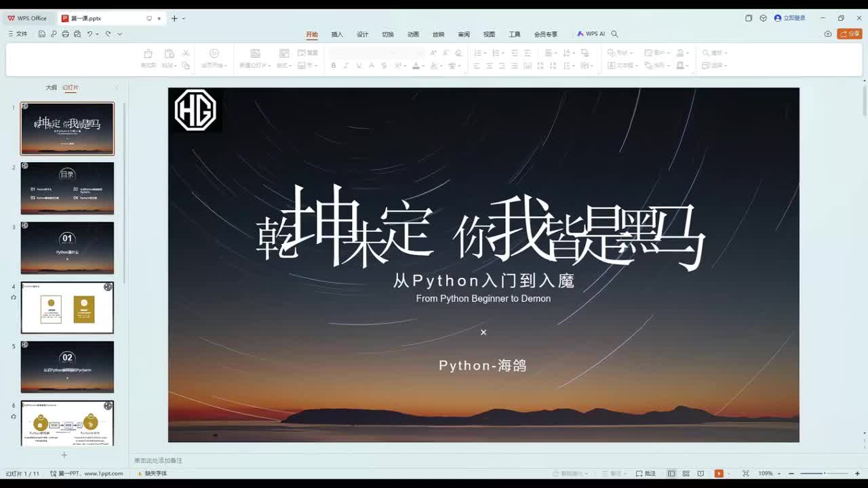Click the add slide plus button below thumbnails
868x488 pixels.
point(64,455)
